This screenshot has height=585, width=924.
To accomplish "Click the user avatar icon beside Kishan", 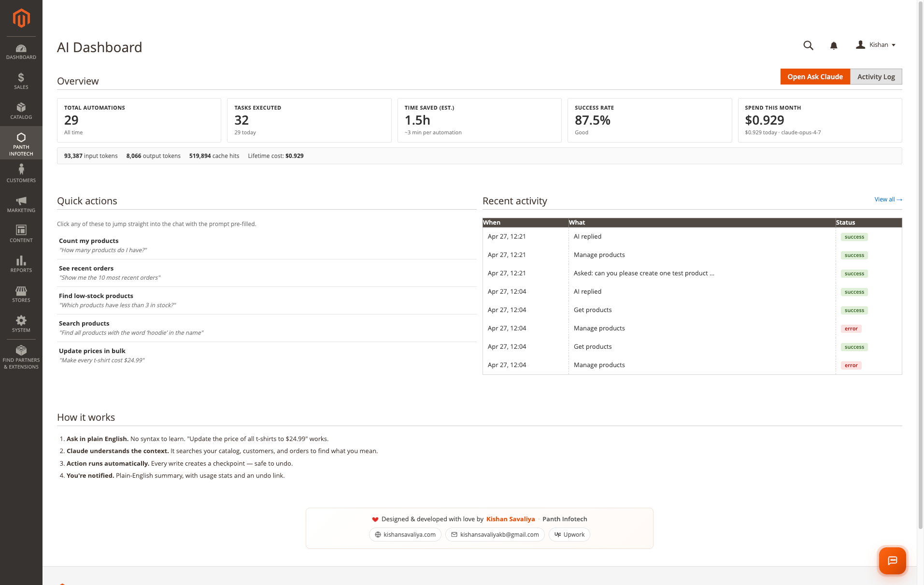I will pos(860,44).
